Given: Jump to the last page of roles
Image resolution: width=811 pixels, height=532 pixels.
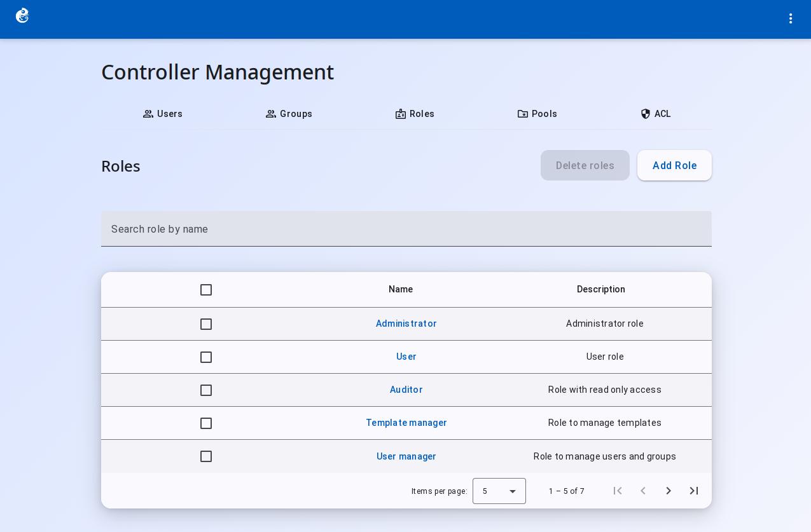Looking at the screenshot, I should (x=694, y=491).
